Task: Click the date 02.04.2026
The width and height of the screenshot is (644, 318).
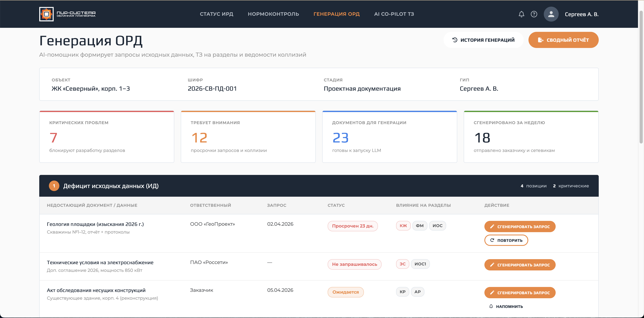Action: click(x=280, y=224)
